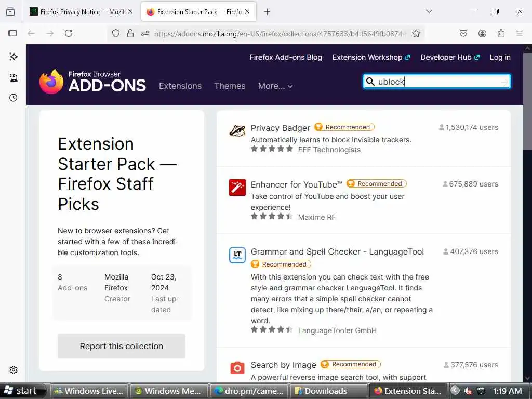Click the search magnifier icon
The image size is (532, 399).
[370, 82]
